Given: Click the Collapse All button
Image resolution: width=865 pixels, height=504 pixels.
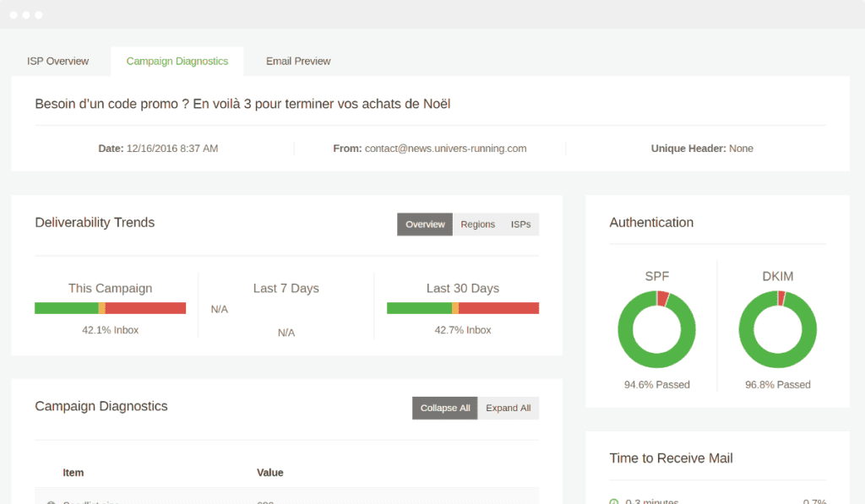Looking at the screenshot, I should click(x=444, y=408).
